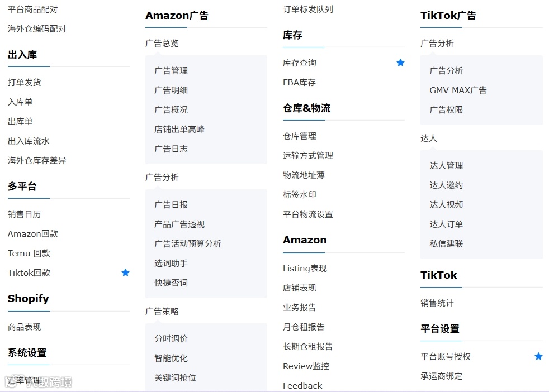Screen dimensions: 549x392
Task: Open 月仓租报告
Action: pos(304,327)
